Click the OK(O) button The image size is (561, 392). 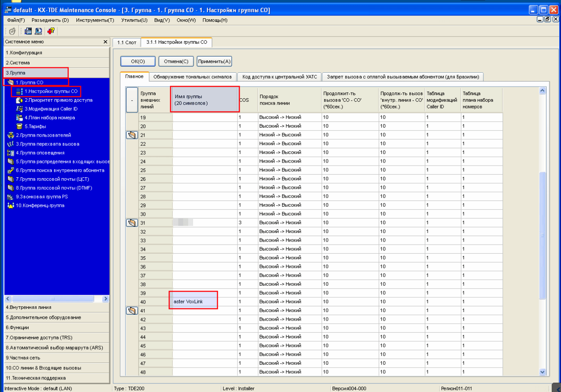138,61
